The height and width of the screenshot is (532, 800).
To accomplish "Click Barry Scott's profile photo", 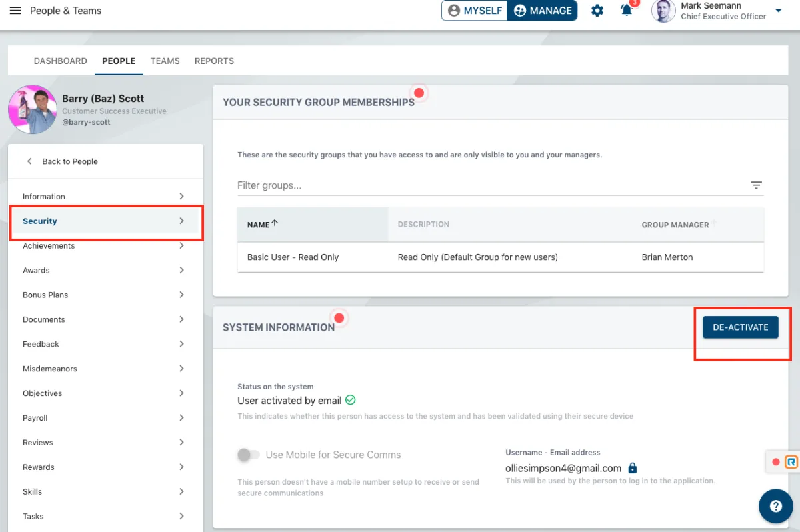I will click(32, 109).
